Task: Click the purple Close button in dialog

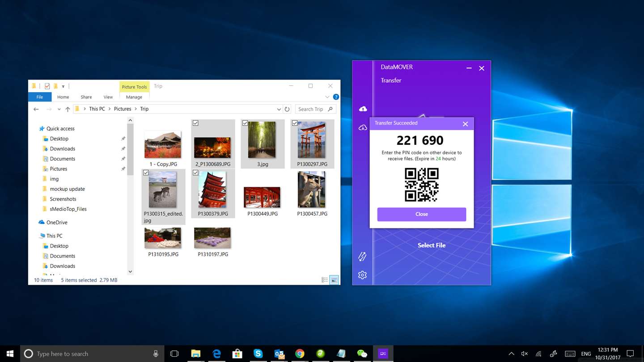Action: tap(422, 214)
